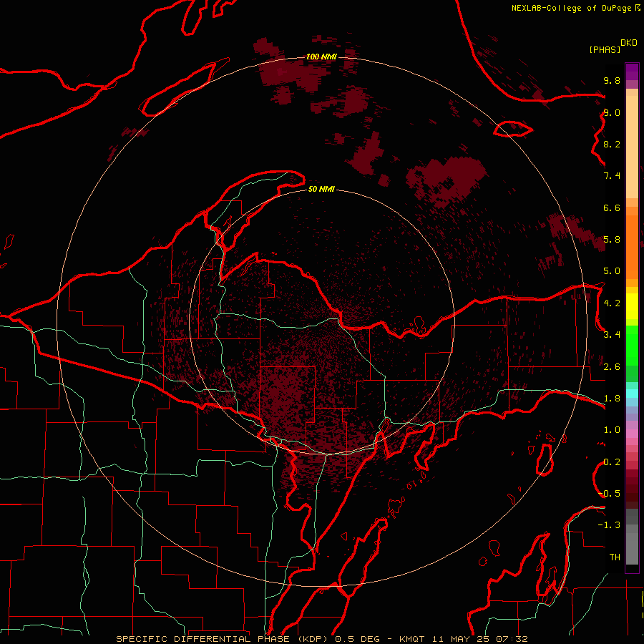Pick the cyan band of the color bar
The height and width of the screenshot is (644, 644).
click(632, 394)
